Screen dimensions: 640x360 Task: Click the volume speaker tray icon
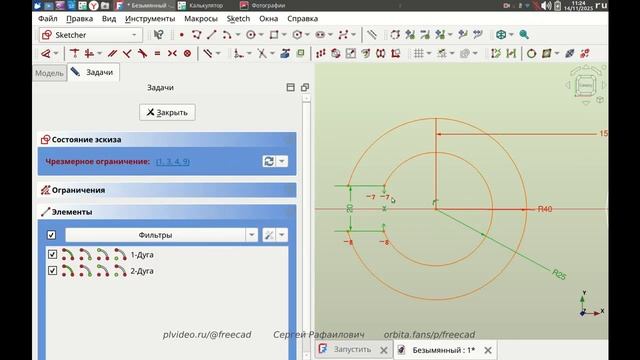(546, 6)
